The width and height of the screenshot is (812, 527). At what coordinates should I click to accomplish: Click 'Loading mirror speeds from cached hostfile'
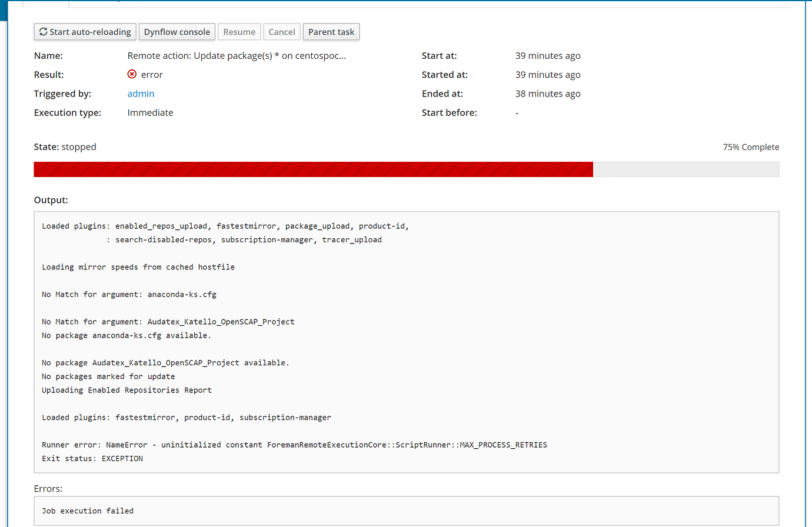(x=138, y=267)
